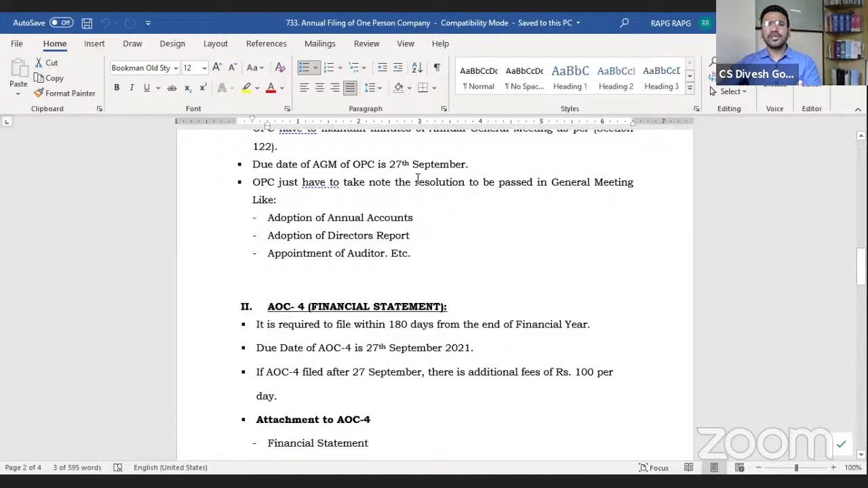Open the Change Case dropdown
This screenshot has width=868, height=488.
coord(255,67)
